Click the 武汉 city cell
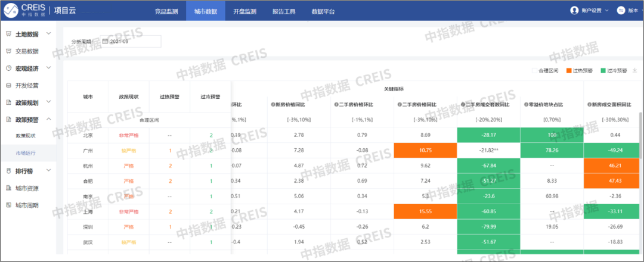Viewport: 644px width, 262px height. (88, 242)
